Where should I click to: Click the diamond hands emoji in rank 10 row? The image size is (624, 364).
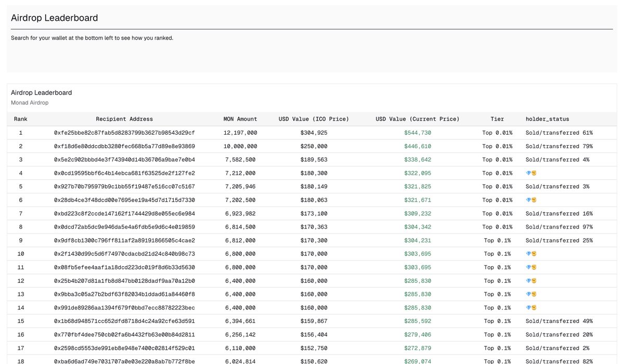tap(531, 254)
